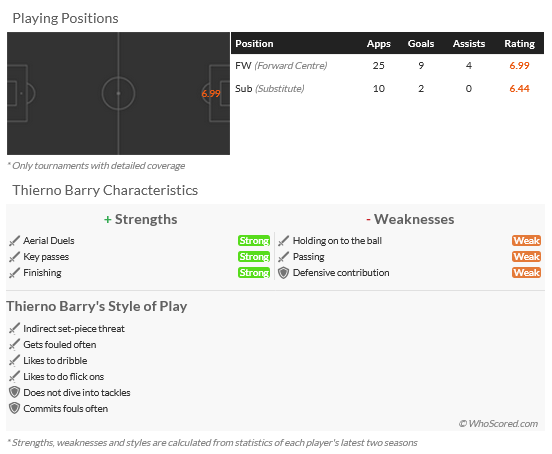This screenshot has height=454, width=552.
Task: Click the sword icon beside Finishing
Action: [x=14, y=273]
